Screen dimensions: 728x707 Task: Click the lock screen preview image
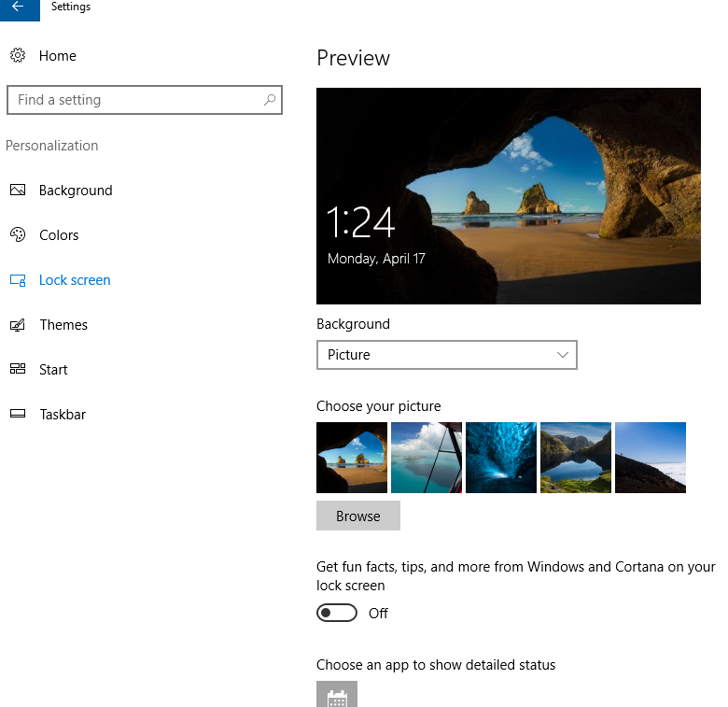[x=509, y=196]
